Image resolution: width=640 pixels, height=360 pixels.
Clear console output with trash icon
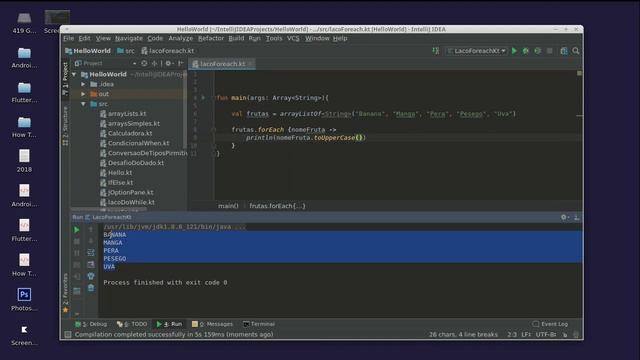pyautogui.click(x=91, y=288)
